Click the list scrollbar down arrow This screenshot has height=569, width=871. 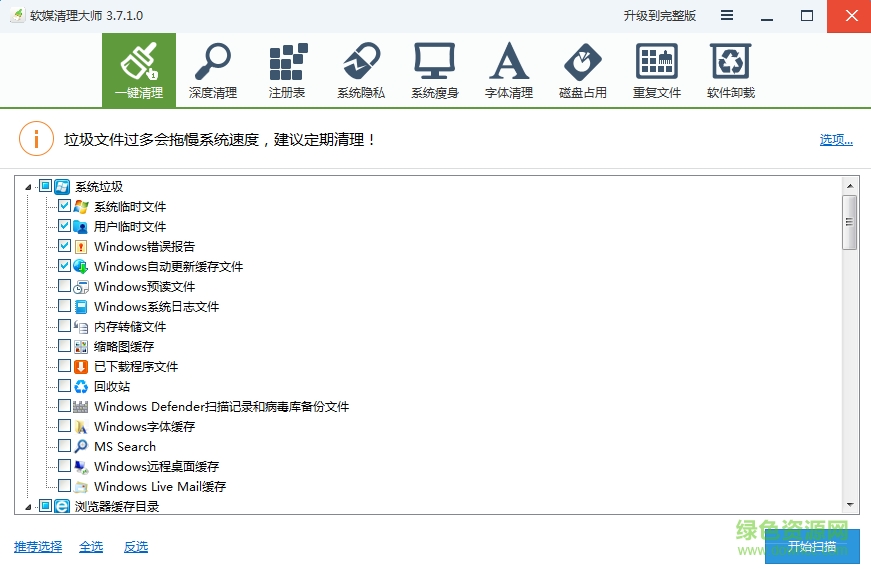(850, 505)
